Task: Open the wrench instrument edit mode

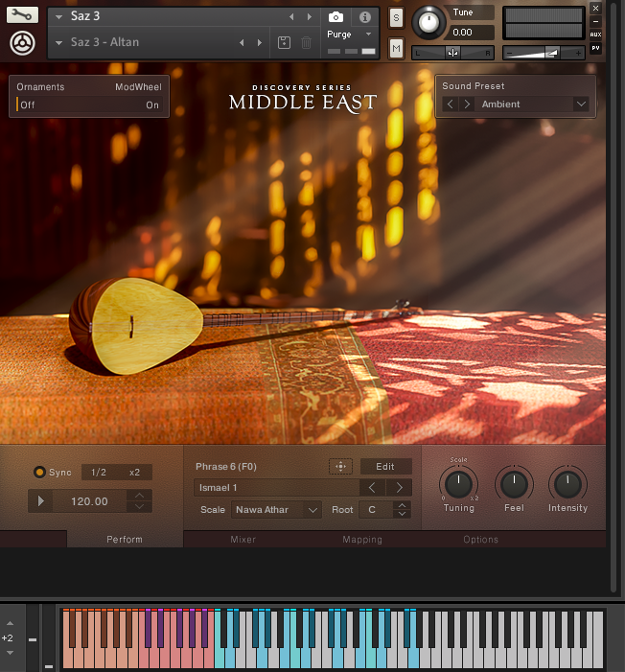Action: pyautogui.click(x=24, y=15)
